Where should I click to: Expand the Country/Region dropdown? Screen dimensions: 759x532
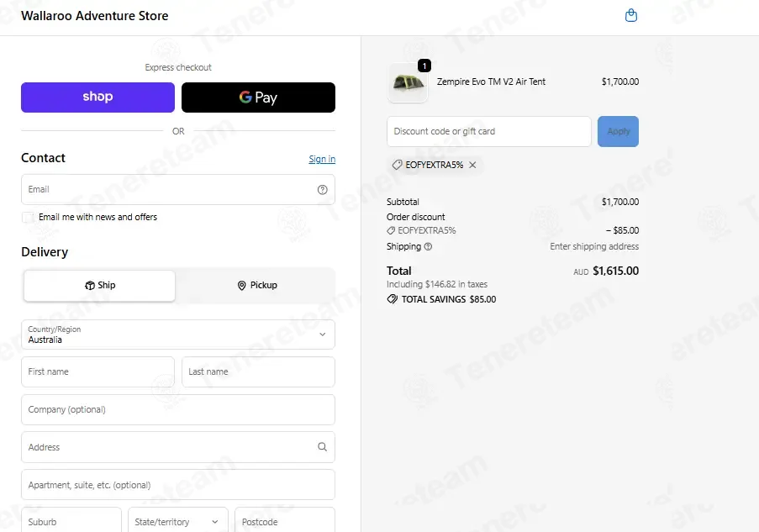178,334
